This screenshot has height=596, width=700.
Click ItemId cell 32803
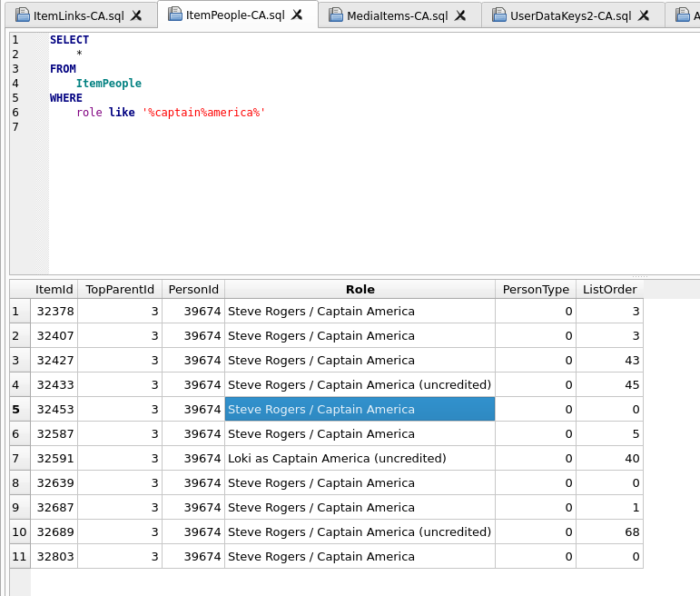pyautogui.click(x=54, y=556)
